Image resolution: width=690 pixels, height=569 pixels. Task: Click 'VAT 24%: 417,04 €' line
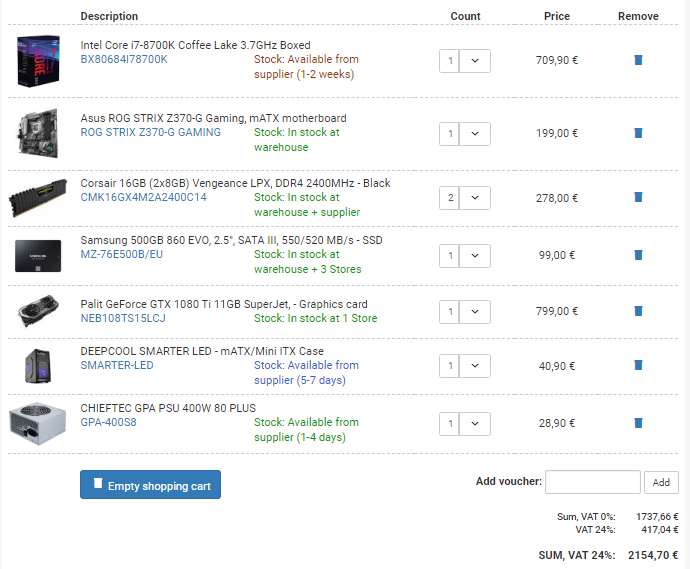(x=627, y=529)
